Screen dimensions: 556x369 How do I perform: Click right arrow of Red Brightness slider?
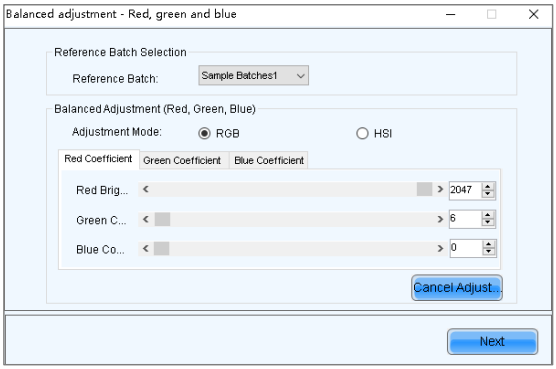(440, 189)
